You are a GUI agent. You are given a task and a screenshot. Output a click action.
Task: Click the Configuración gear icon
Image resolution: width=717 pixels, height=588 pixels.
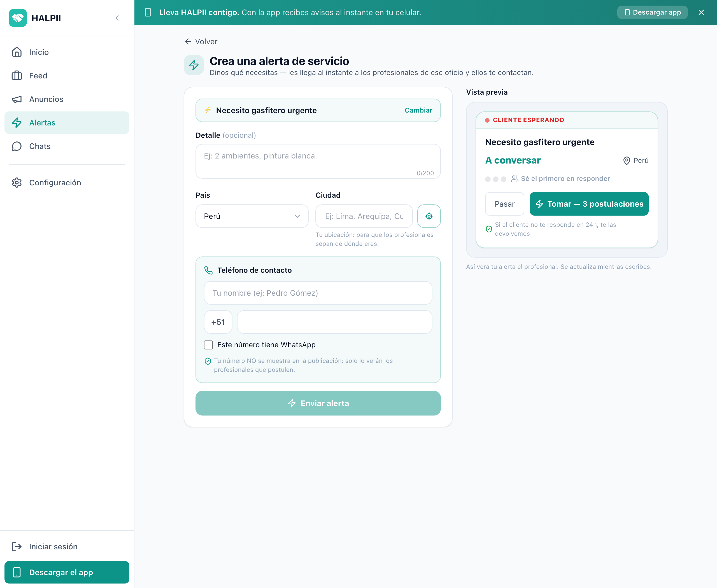click(17, 183)
